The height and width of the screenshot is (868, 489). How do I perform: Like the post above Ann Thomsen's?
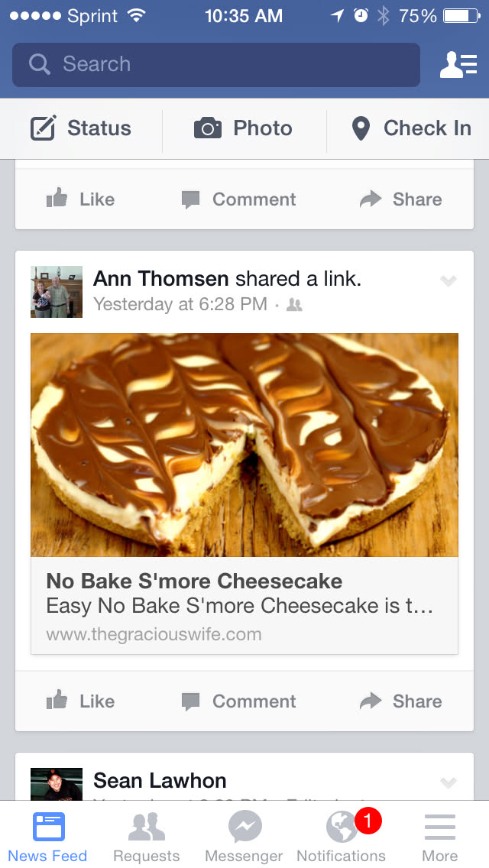[x=80, y=199]
